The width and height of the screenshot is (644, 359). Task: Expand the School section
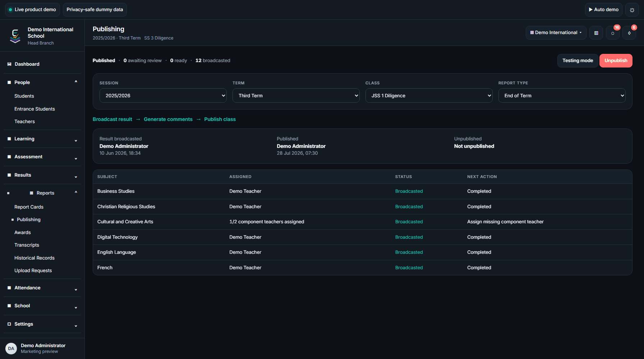[x=42, y=306]
